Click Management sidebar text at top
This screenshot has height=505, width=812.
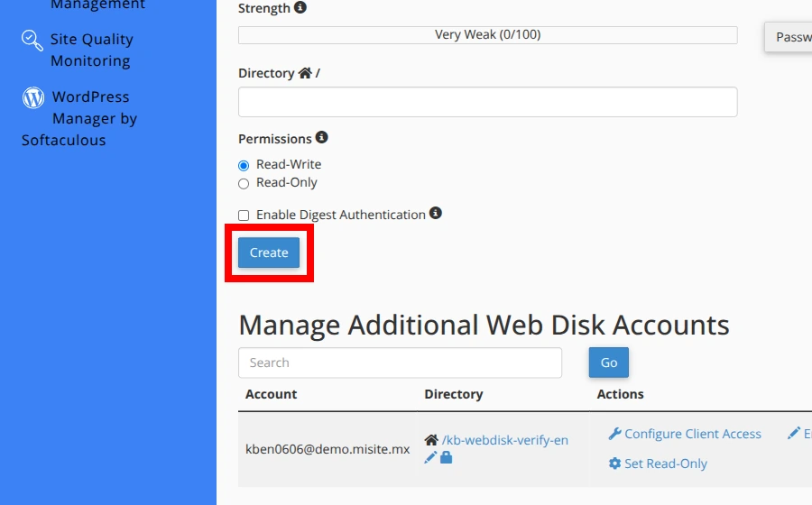pos(97,5)
